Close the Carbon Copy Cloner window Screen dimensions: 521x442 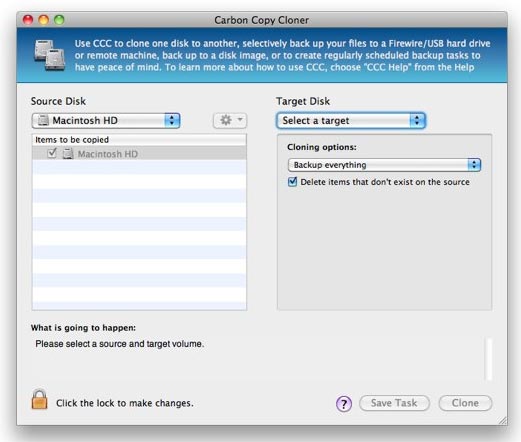point(28,20)
